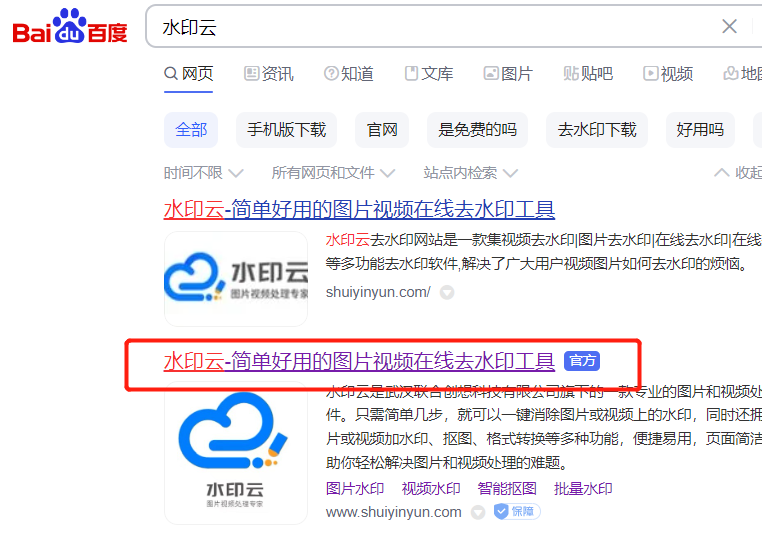Collapse the filters with 收起
Viewport: 762px width, 539px height.
(738, 173)
